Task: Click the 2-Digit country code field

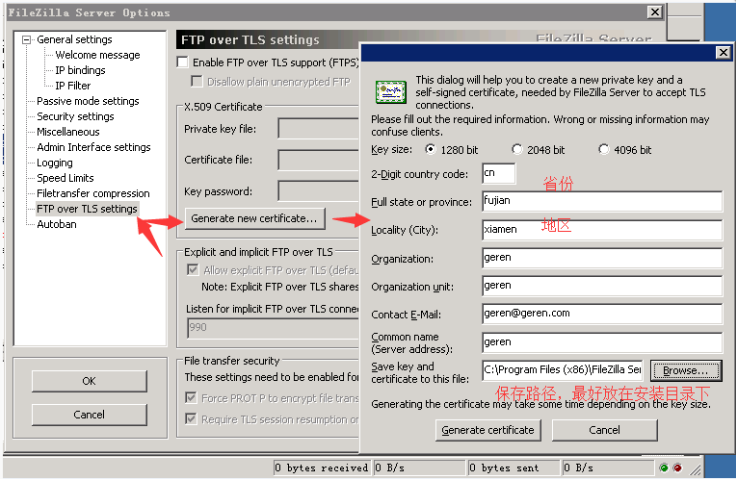Action: click(498, 173)
